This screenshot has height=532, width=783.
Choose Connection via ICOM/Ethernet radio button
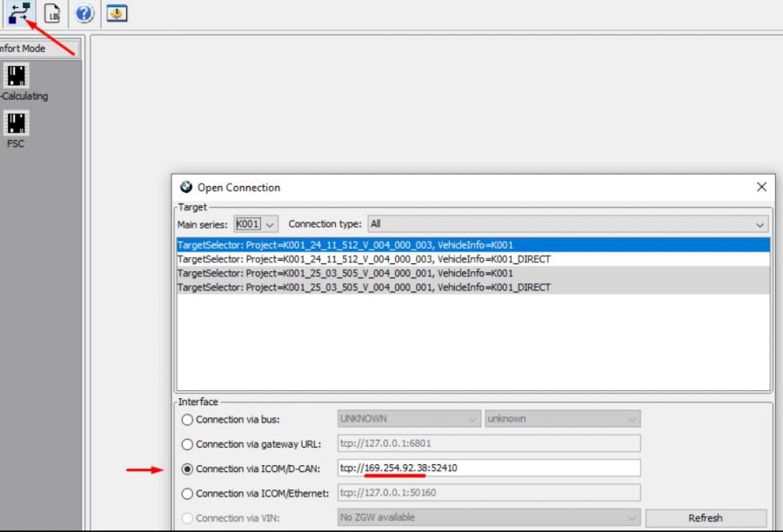coord(187,494)
